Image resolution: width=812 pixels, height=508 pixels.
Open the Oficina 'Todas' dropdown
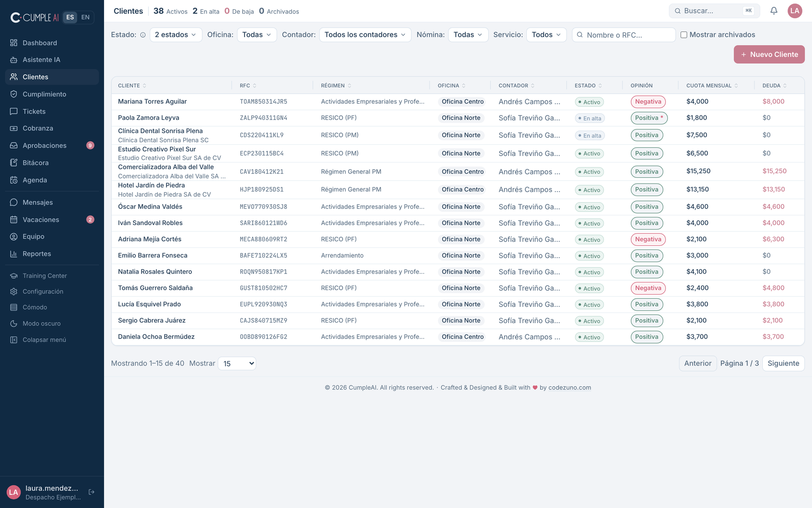(x=257, y=35)
